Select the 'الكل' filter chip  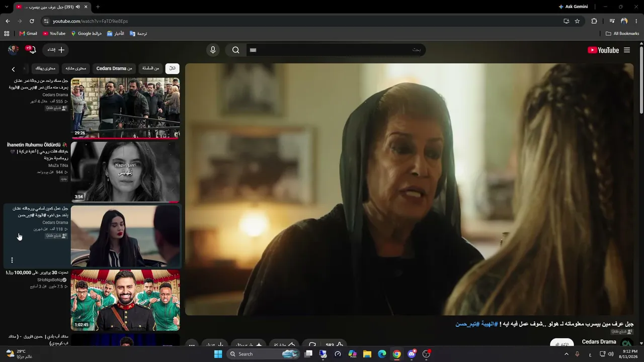click(x=172, y=68)
